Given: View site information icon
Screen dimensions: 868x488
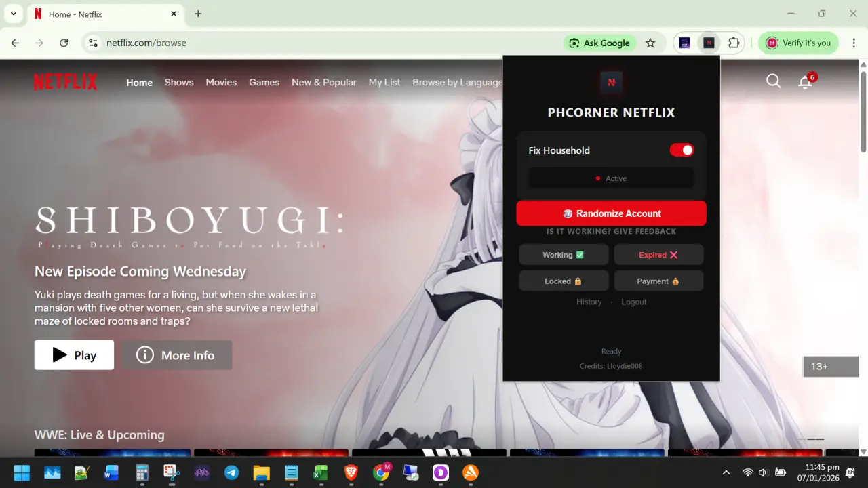Looking at the screenshot, I should coord(93,43).
